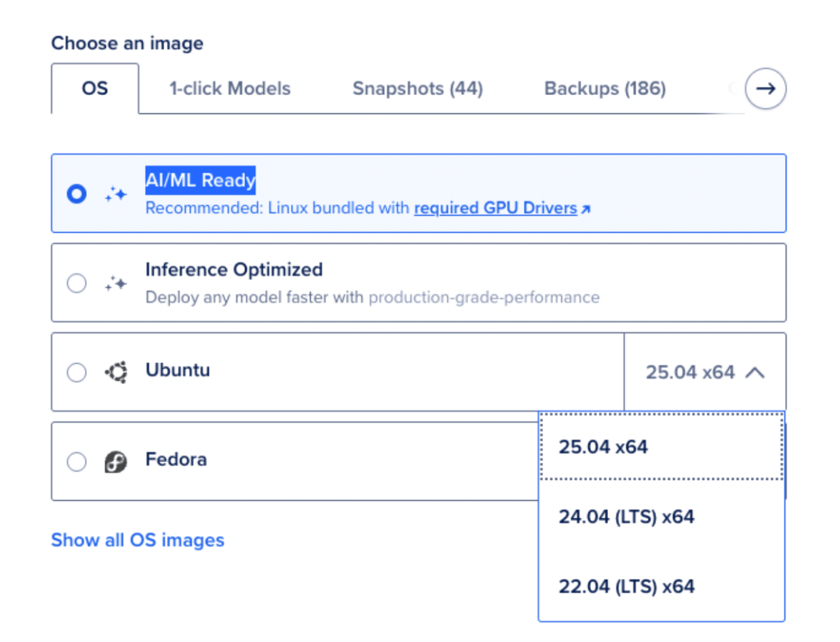Image resolution: width=840 pixels, height=642 pixels.
Task: Click the Show all OS images link
Action: [138, 540]
